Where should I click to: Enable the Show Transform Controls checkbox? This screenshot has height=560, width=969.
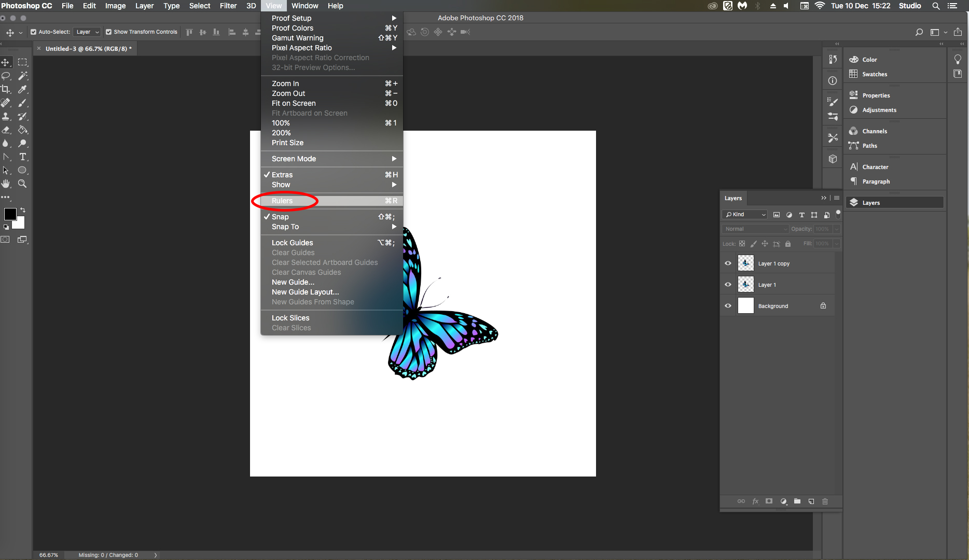click(108, 32)
